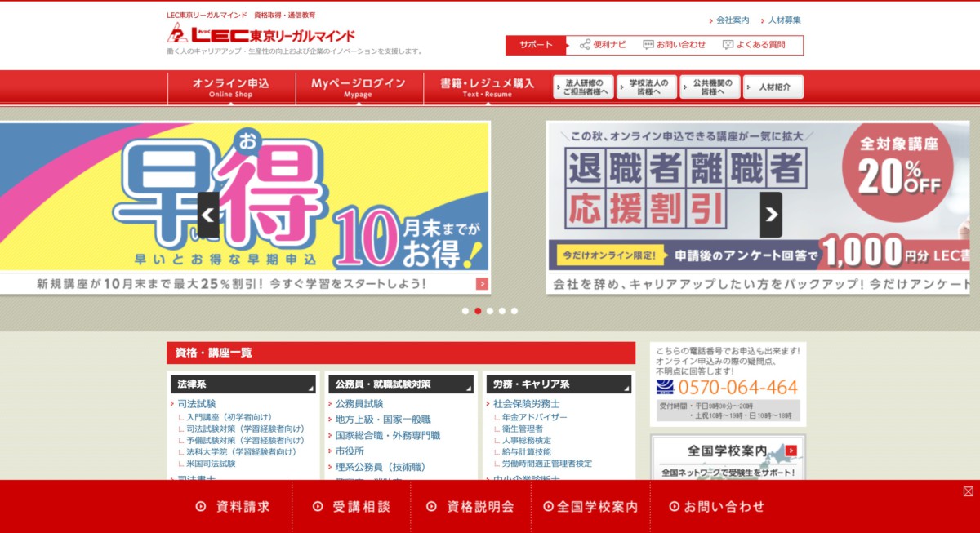The image size is (980, 533).
Task: Click the 法人研修のご担当者様へ button
Action: (x=583, y=87)
